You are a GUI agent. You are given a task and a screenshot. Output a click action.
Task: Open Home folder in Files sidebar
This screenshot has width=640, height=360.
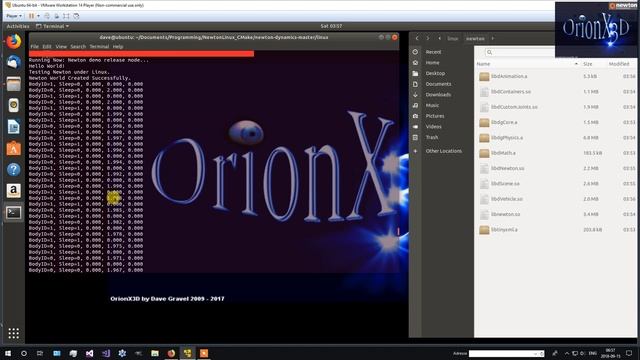point(432,62)
